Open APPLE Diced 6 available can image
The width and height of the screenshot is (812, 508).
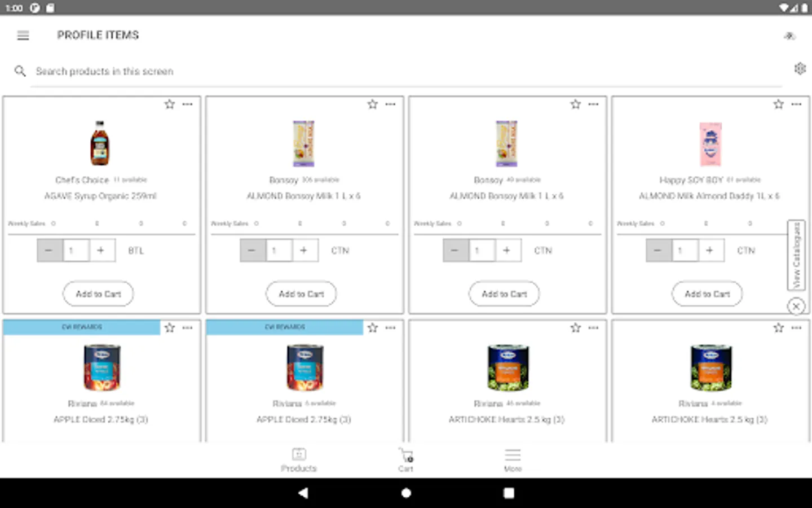305,367
